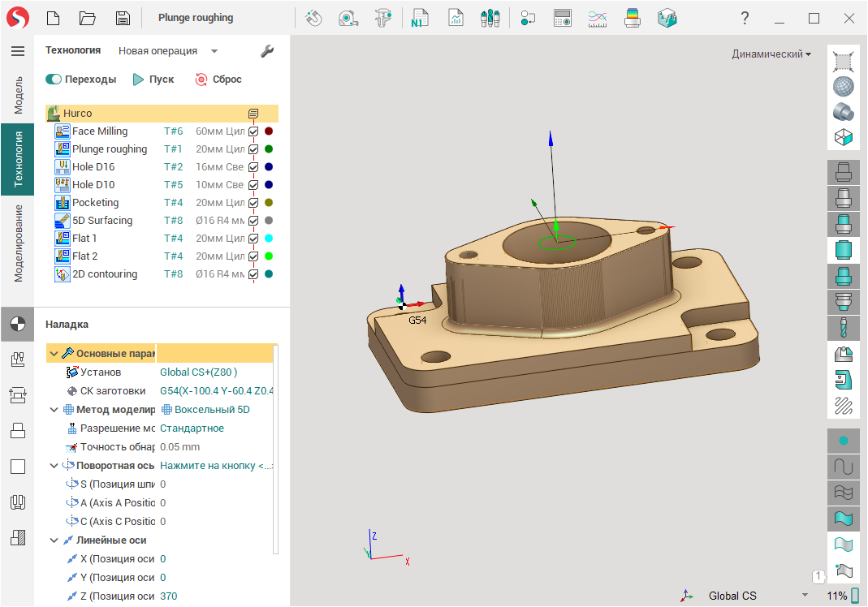This screenshot has height=607, width=868.
Task: Select the wireframe sphere display icon
Action: (844, 86)
